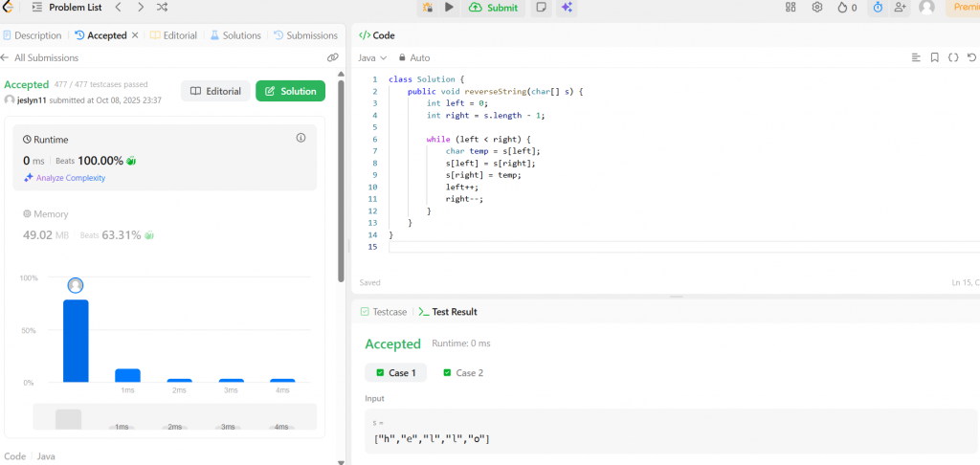980x465 pixels.
Task: Click the Runtime info icon
Action: pos(301,138)
